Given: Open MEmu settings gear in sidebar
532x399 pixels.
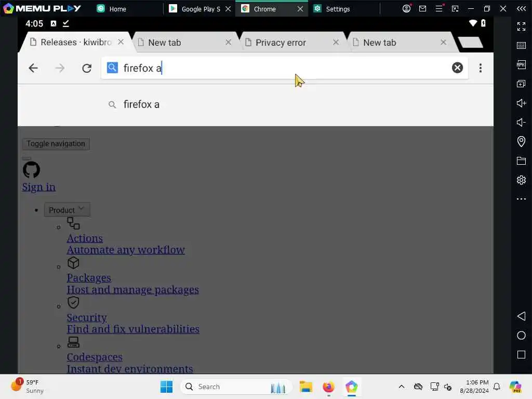Looking at the screenshot, I should click(521, 180).
